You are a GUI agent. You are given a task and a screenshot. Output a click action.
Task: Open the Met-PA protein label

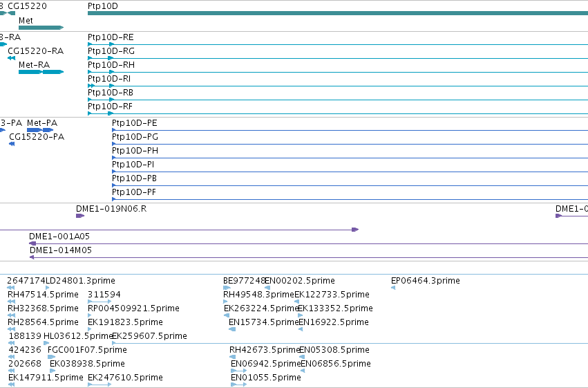[x=42, y=123]
